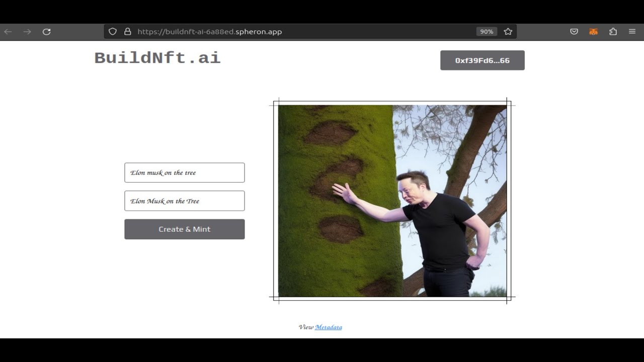Reload the page with the refresh icon
The height and width of the screenshot is (362, 644).
click(47, 32)
